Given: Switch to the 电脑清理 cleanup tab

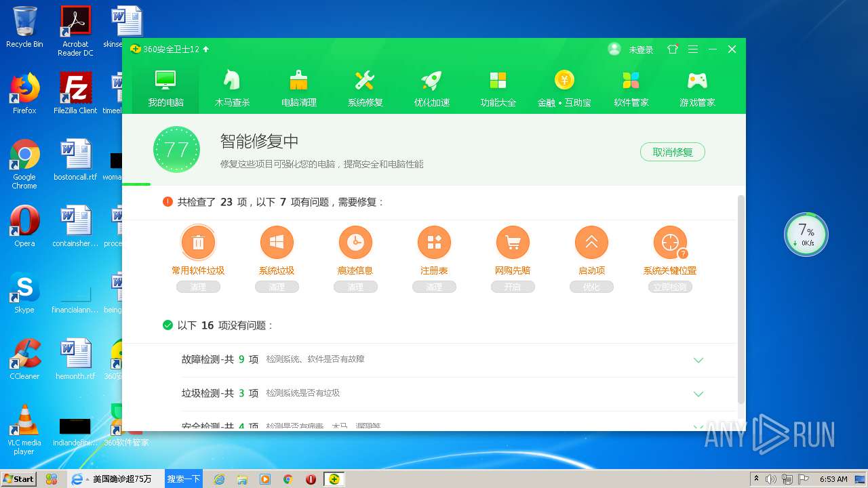Looking at the screenshot, I should (x=299, y=89).
